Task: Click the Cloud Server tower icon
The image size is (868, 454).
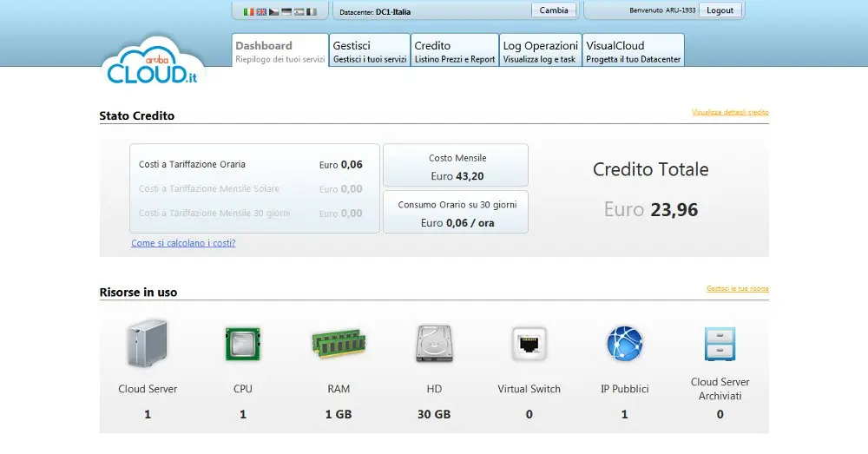Action: (x=148, y=344)
